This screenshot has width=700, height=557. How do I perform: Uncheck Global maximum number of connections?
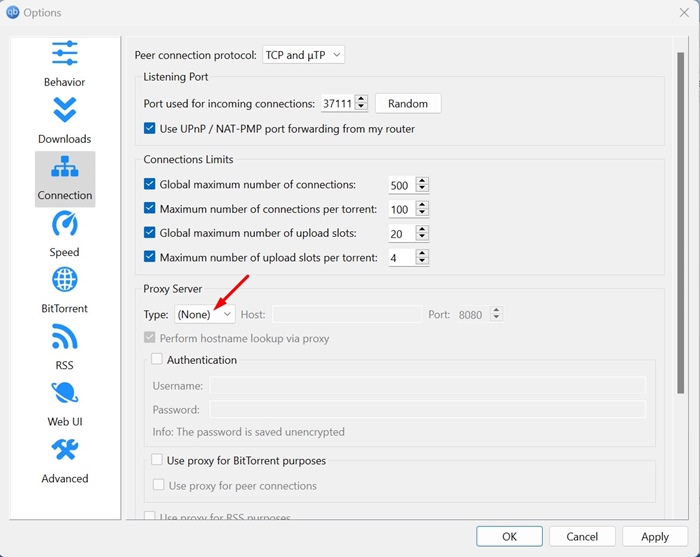pyautogui.click(x=150, y=184)
